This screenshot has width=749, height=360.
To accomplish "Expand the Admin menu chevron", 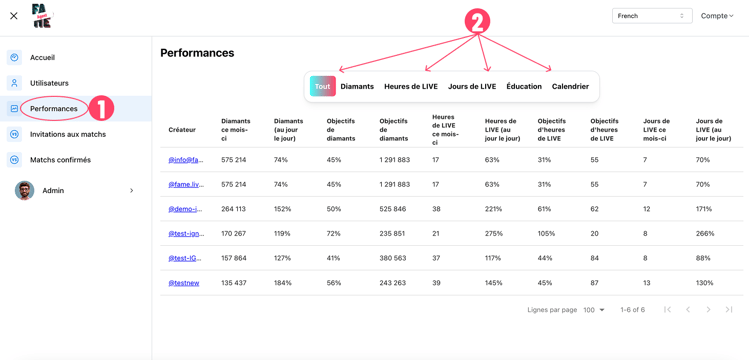I will tap(132, 191).
